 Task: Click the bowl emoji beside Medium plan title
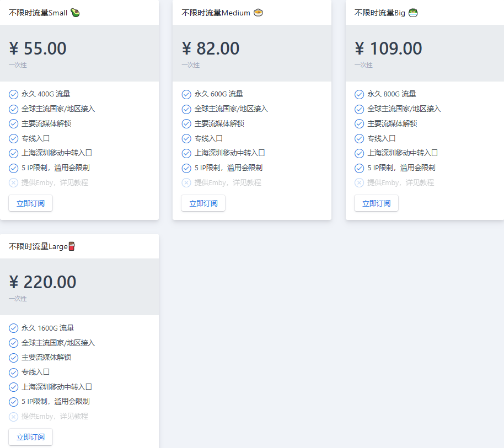click(258, 13)
